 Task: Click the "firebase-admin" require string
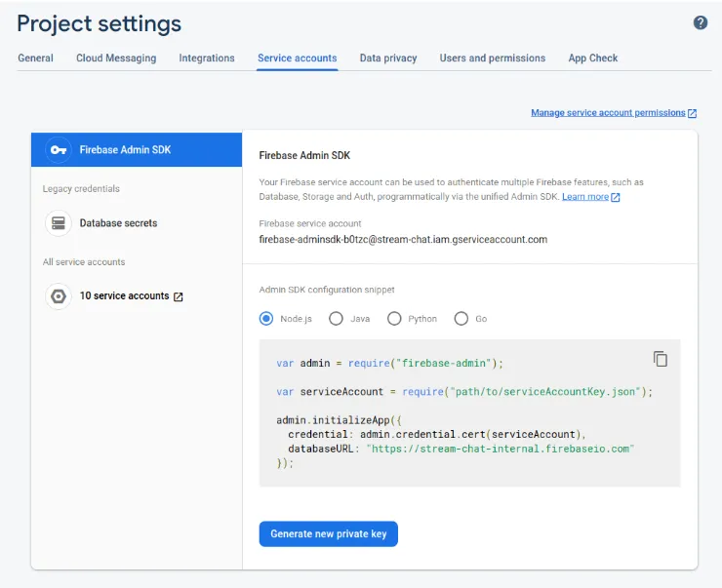444,363
